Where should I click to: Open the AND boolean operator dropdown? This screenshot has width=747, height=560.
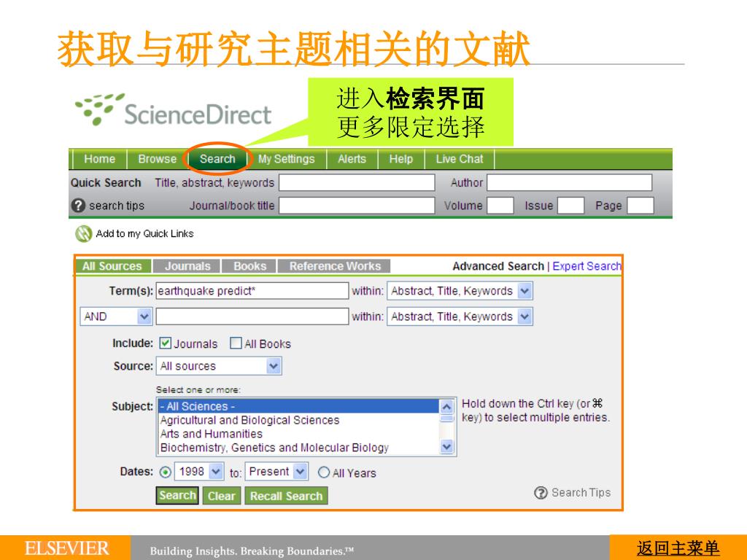pos(116,316)
